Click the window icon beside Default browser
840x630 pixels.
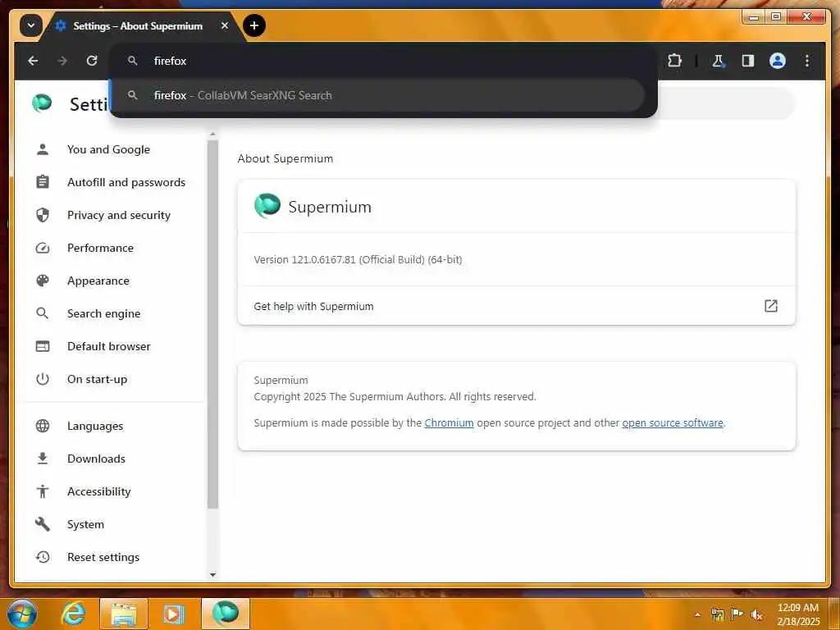click(x=43, y=346)
